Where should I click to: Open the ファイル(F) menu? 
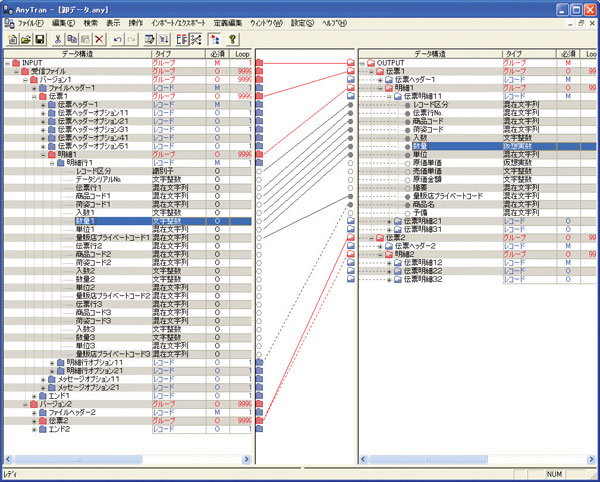click(31, 23)
